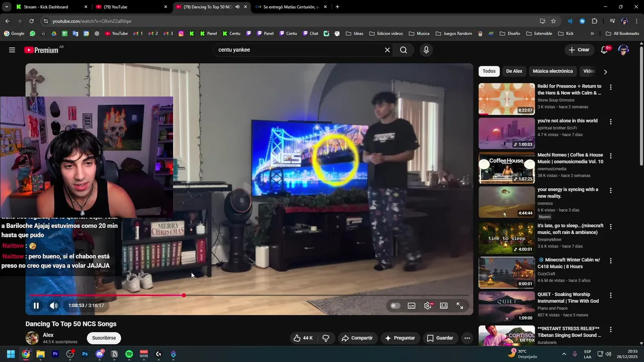Switch to 'Stream - Kick Dashboard' tab

50,7
